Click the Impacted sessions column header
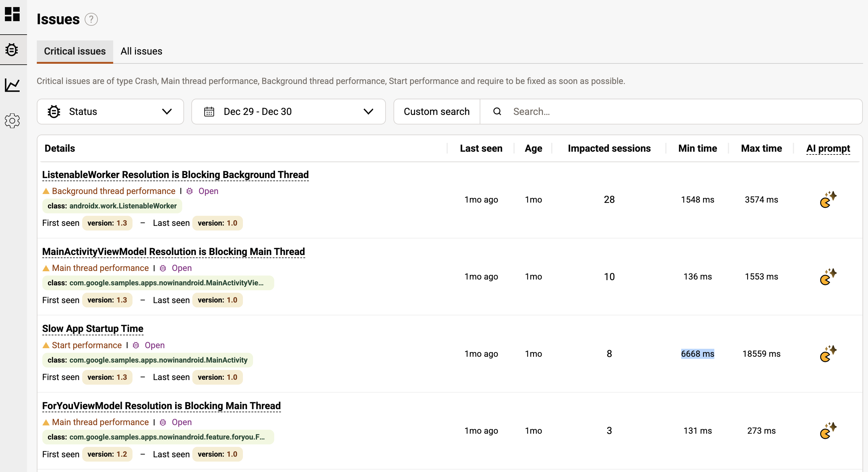The image size is (868, 472). pyautogui.click(x=609, y=148)
